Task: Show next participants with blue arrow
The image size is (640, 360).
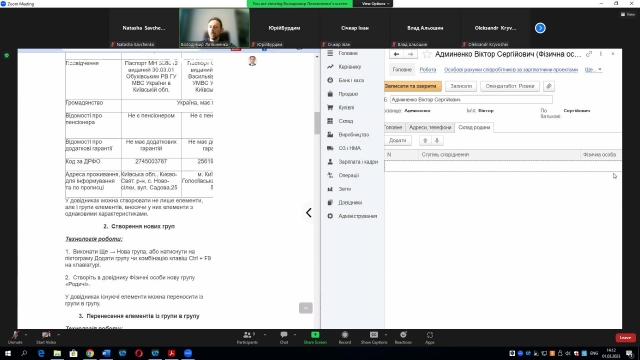Action: point(540,28)
